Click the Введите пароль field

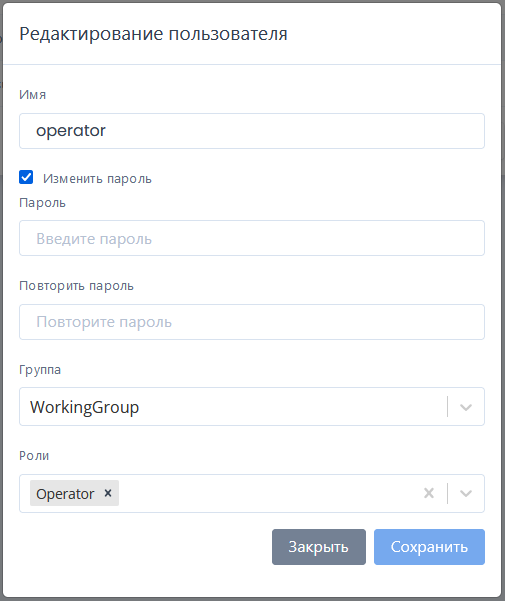click(x=252, y=238)
